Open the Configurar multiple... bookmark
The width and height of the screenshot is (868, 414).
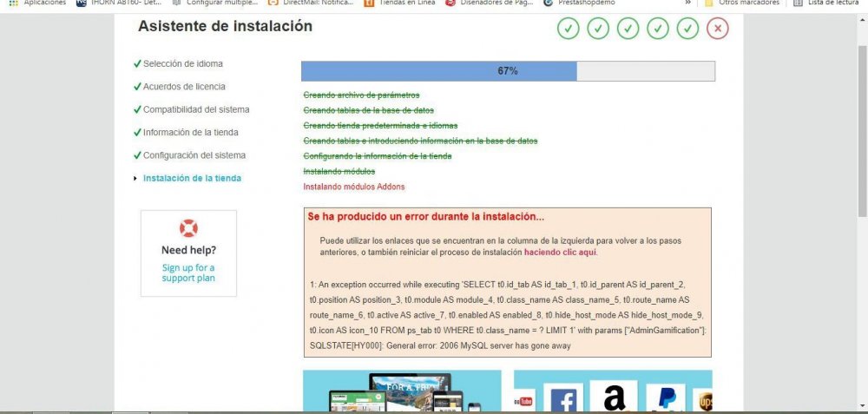click(214, 3)
